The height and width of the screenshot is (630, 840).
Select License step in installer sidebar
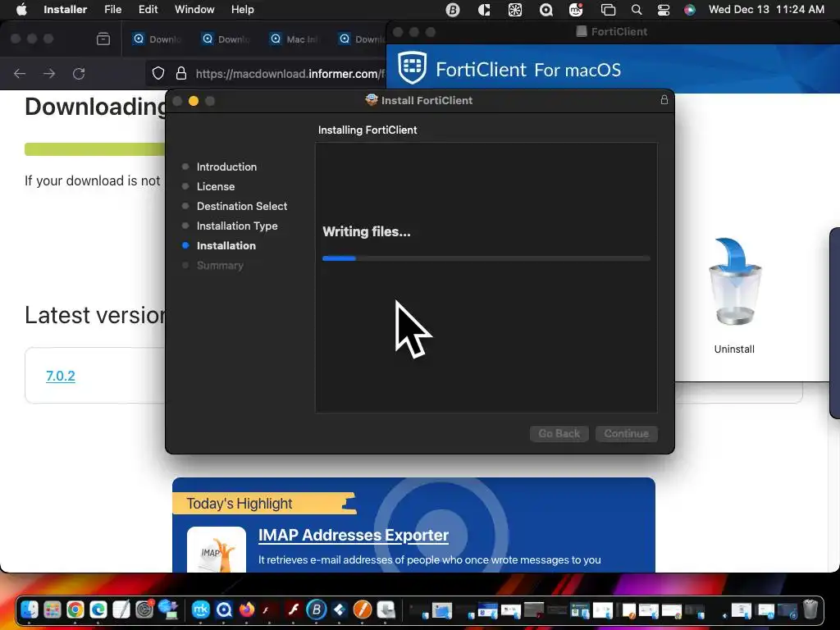[x=216, y=186]
